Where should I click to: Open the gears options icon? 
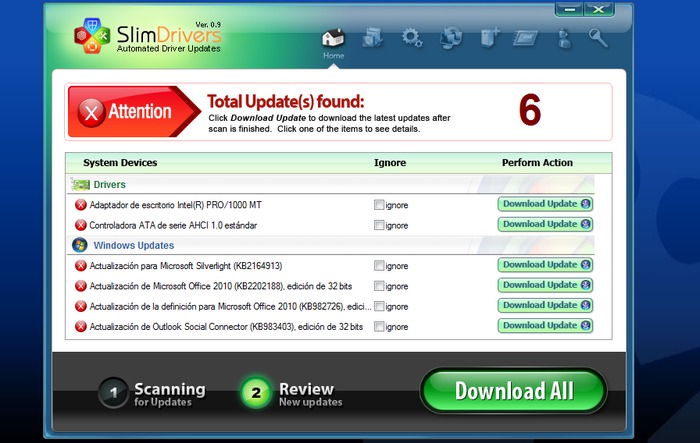pyautogui.click(x=412, y=38)
